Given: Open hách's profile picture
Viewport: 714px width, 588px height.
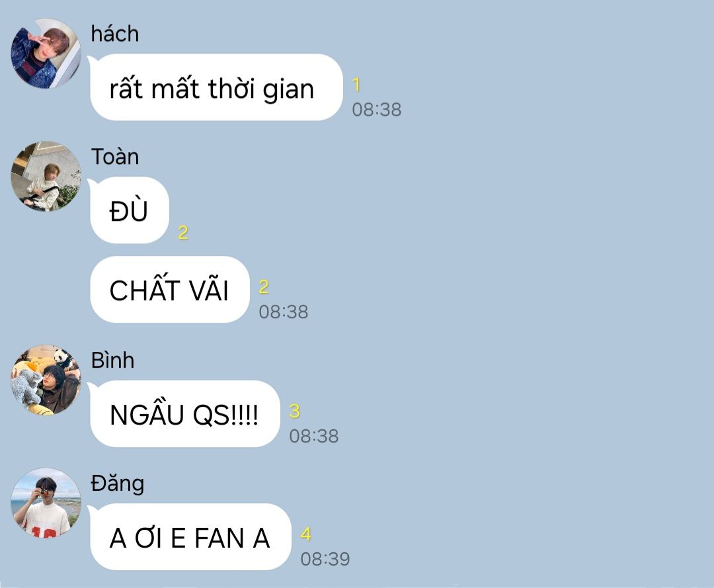Looking at the screenshot, I should pos(46,54).
